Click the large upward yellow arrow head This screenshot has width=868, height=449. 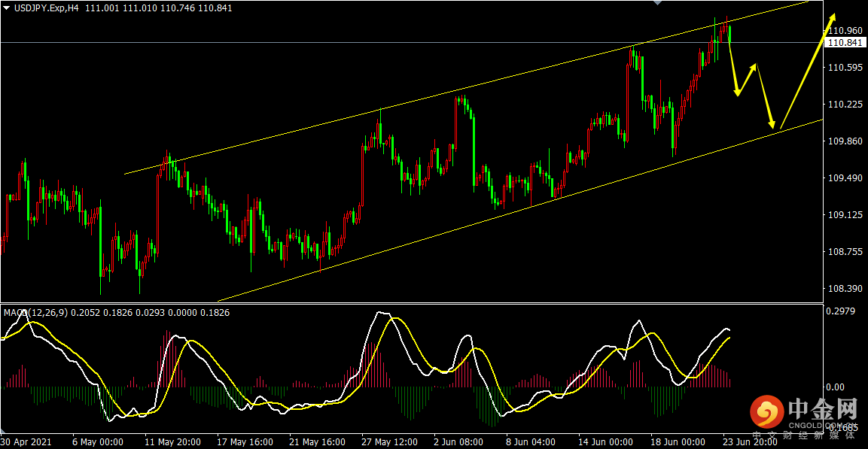(x=831, y=20)
